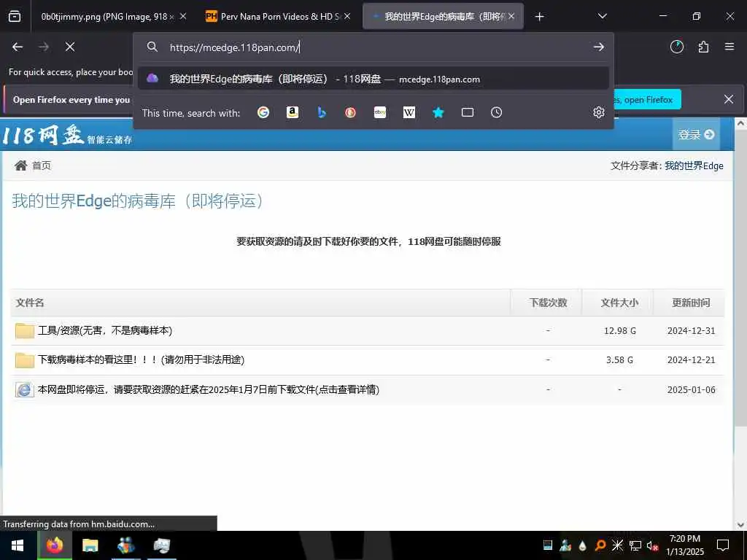The image size is (747, 560).
Task: Click the home icon on 118 page
Action: [21, 166]
